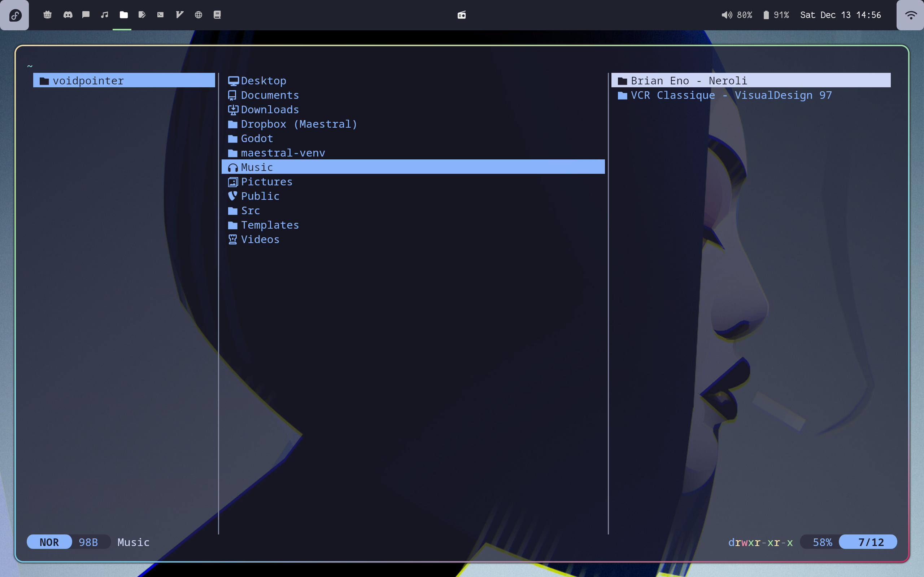Open the music note workspace
This screenshot has width=924, height=577.
point(104,15)
